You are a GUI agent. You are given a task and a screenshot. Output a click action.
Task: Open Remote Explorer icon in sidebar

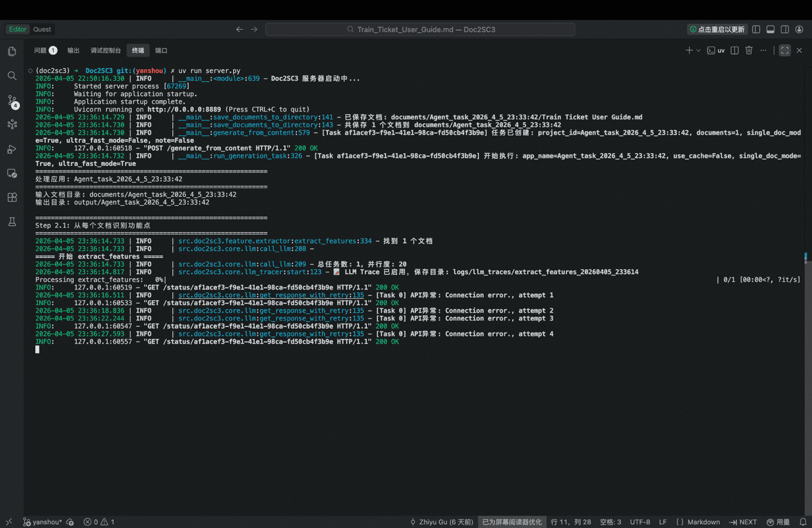pyautogui.click(x=12, y=174)
